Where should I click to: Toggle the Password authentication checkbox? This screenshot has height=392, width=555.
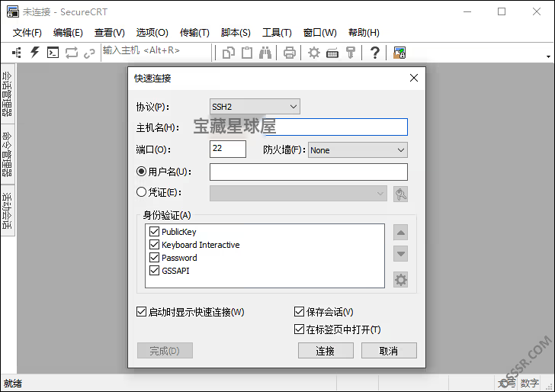click(x=154, y=258)
